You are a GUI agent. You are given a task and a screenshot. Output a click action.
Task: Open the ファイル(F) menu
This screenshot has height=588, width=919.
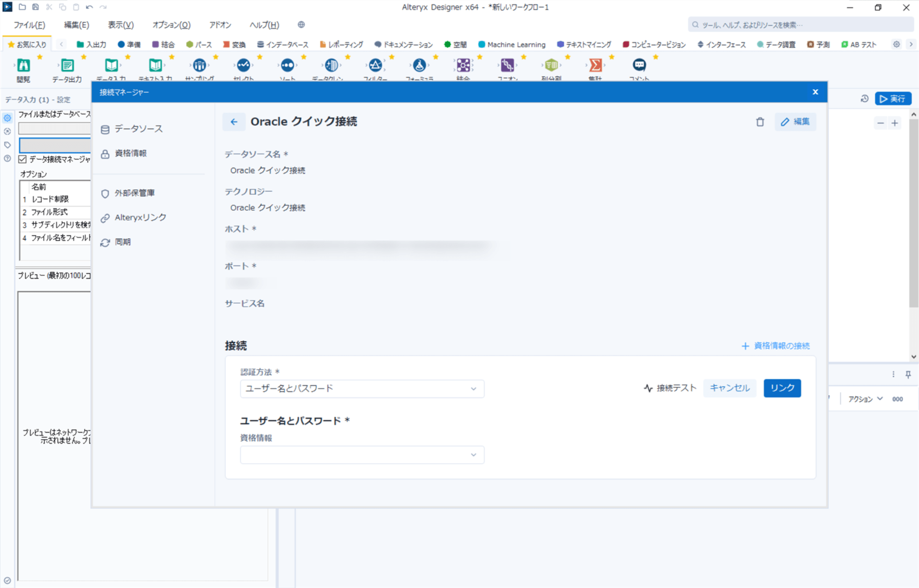coord(29,25)
